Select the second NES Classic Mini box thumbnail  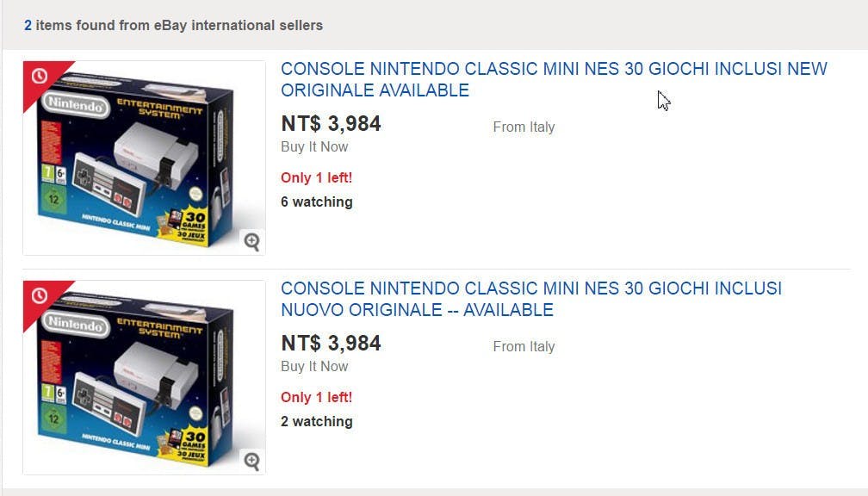tap(144, 377)
